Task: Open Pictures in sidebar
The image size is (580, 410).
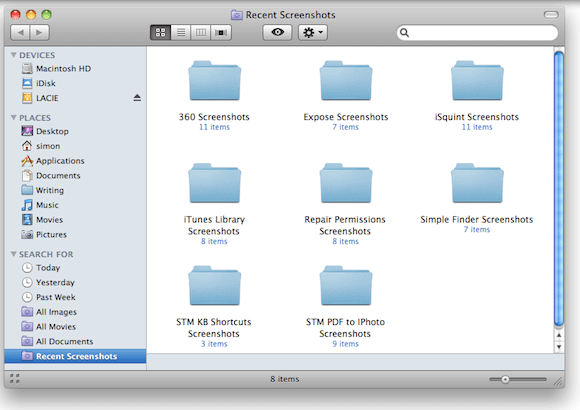Action: pos(75,235)
